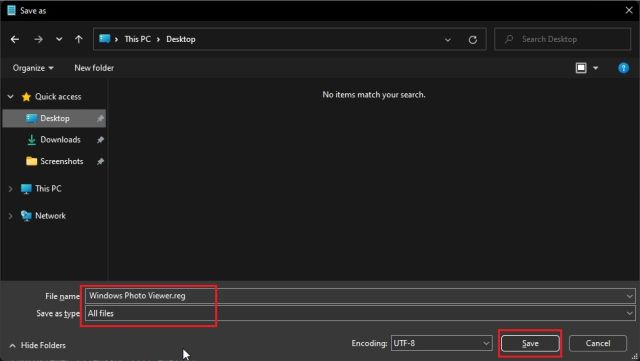Click the address bar folder icon

click(x=104, y=39)
